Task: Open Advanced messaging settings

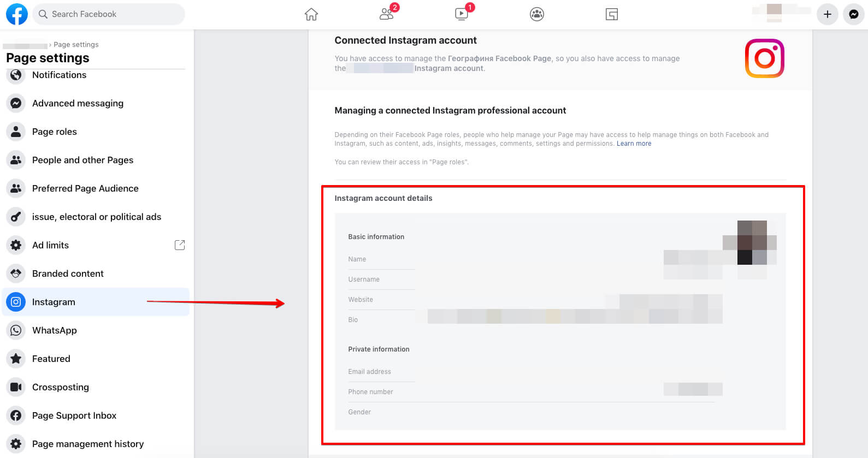Action: (x=78, y=103)
